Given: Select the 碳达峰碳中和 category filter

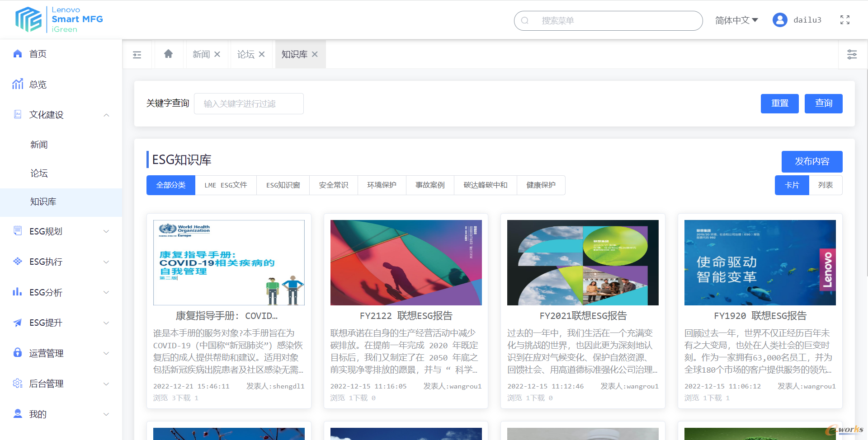Looking at the screenshot, I should pyautogui.click(x=486, y=185).
